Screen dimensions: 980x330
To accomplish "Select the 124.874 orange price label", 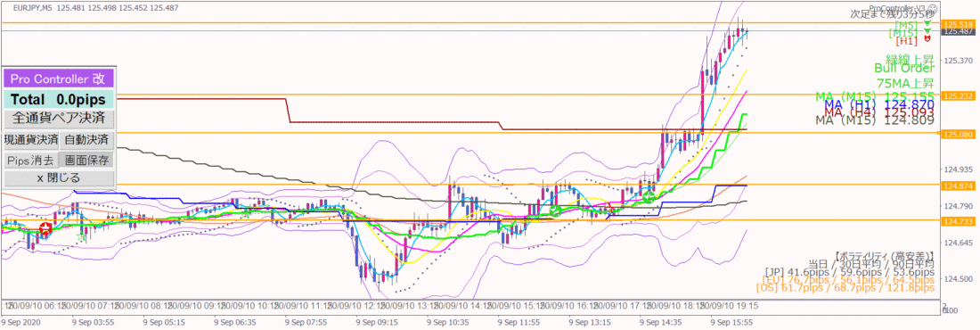I will point(958,186).
